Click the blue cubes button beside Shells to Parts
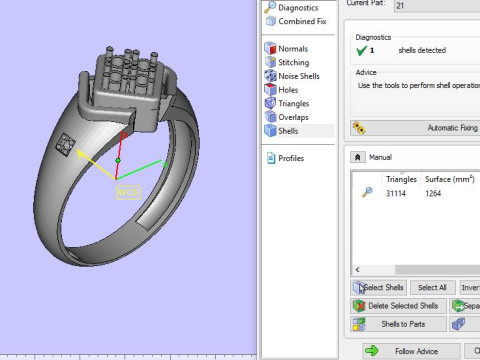This screenshot has width=480, height=360. pyautogui.click(x=465, y=324)
